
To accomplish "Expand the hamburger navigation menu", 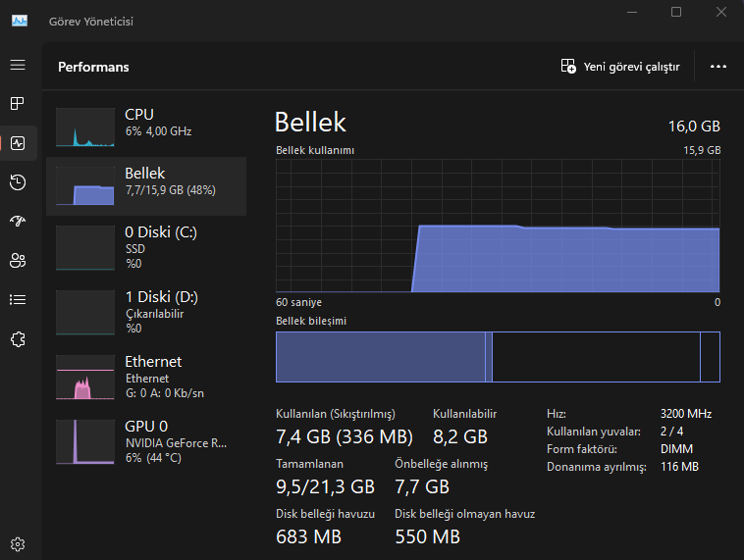I will pos(18,65).
